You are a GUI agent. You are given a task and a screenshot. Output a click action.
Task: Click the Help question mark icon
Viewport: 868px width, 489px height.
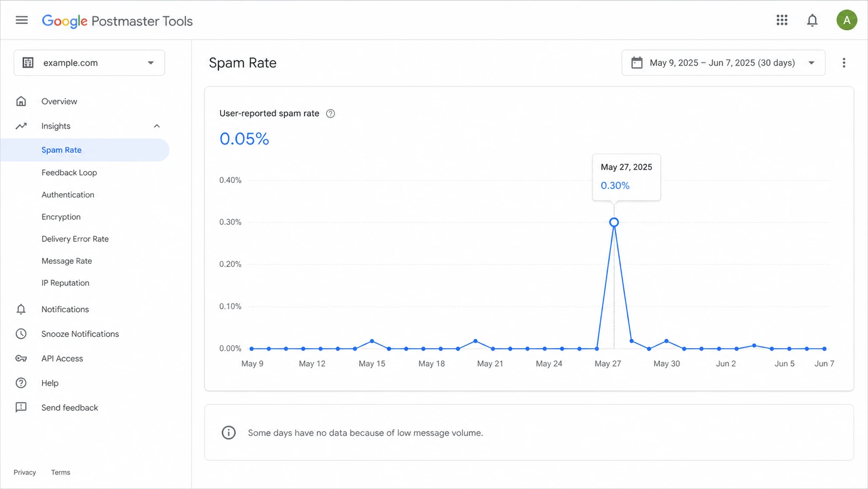click(x=21, y=383)
